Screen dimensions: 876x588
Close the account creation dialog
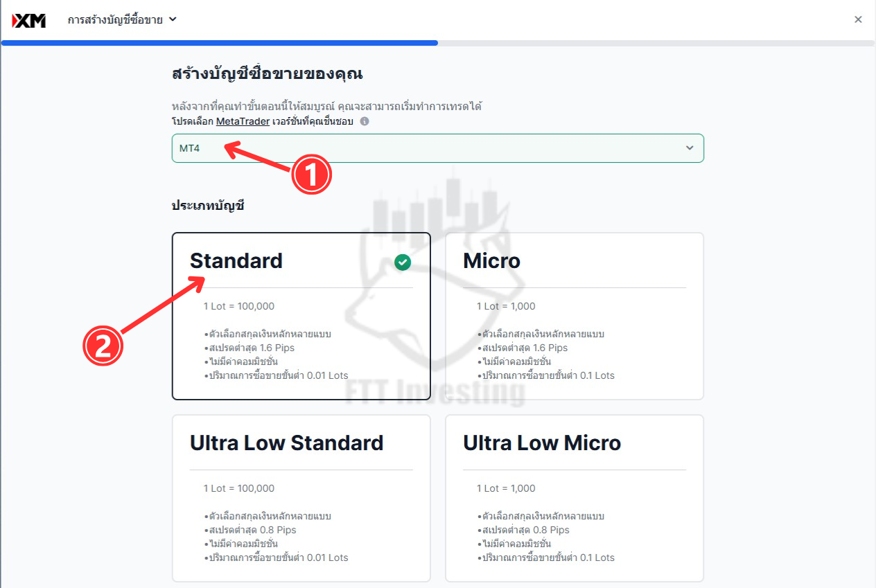click(858, 19)
